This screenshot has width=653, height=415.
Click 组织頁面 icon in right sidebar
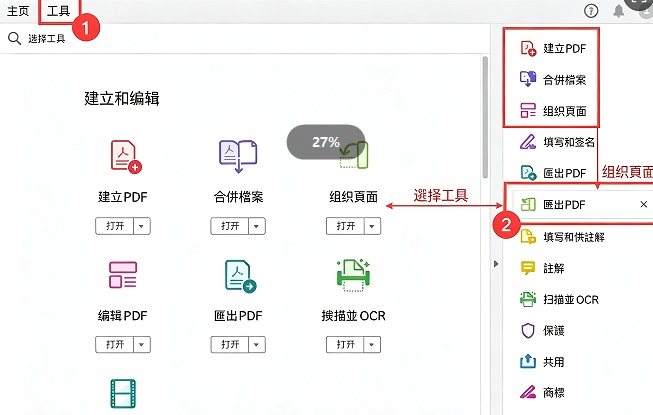pos(528,111)
